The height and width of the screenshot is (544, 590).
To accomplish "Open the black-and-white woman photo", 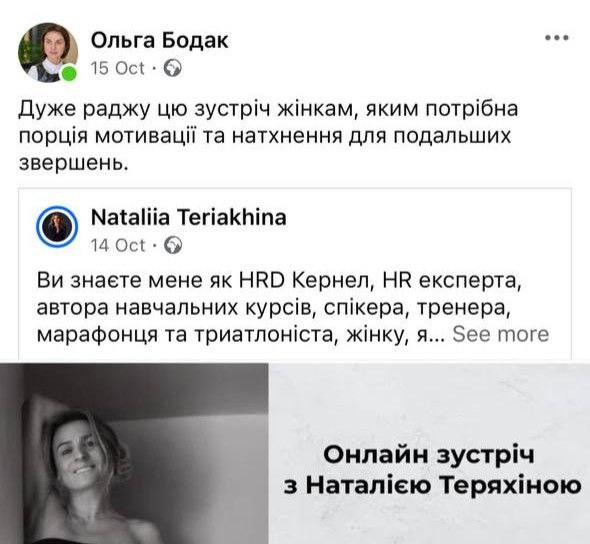I will [x=134, y=453].
